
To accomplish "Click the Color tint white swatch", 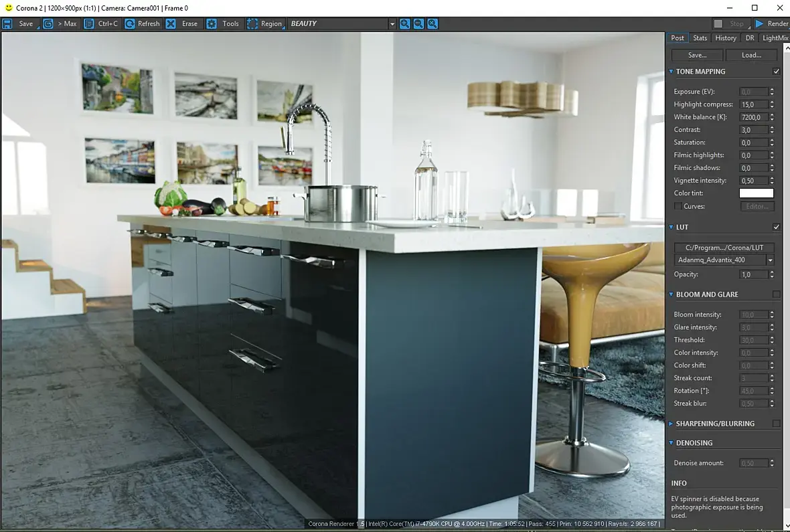I will tap(757, 193).
